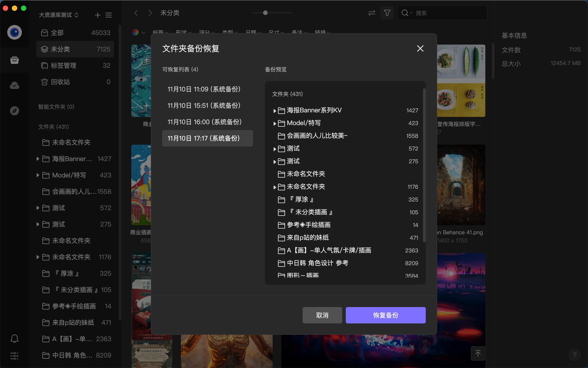Select 参考◈手绘插画 in sidebar
This screenshot has width=588, height=368.
75,306
